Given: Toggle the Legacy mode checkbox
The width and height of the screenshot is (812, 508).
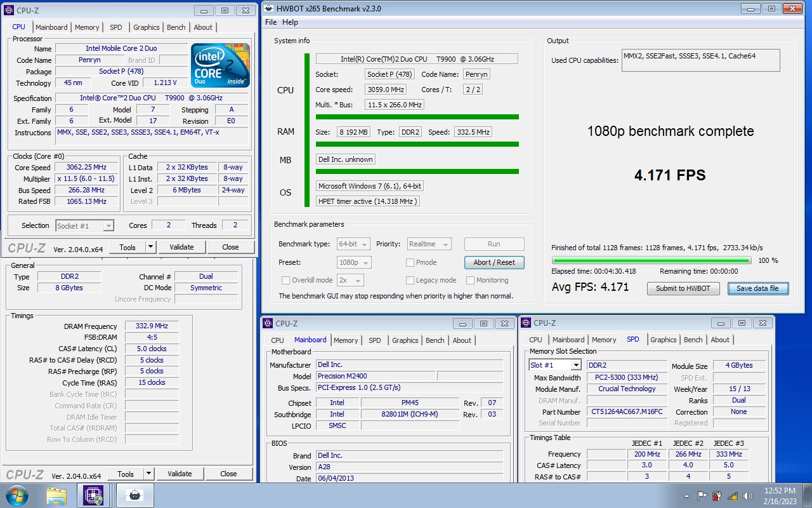Looking at the screenshot, I should (x=410, y=280).
